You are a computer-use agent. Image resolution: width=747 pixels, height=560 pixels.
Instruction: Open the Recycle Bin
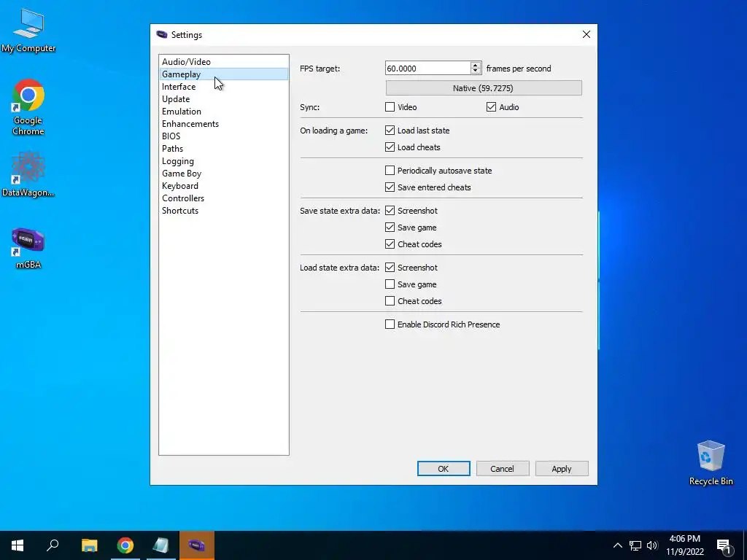point(711,463)
